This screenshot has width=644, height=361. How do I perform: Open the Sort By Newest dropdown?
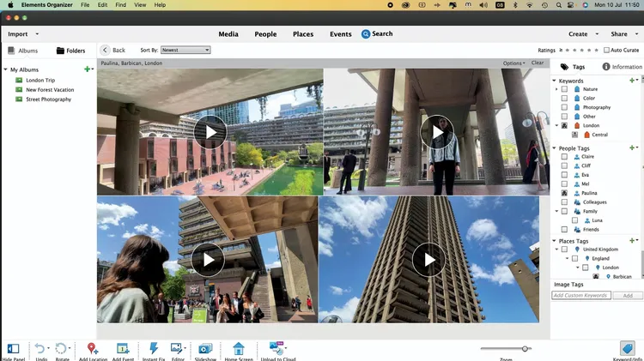point(185,50)
